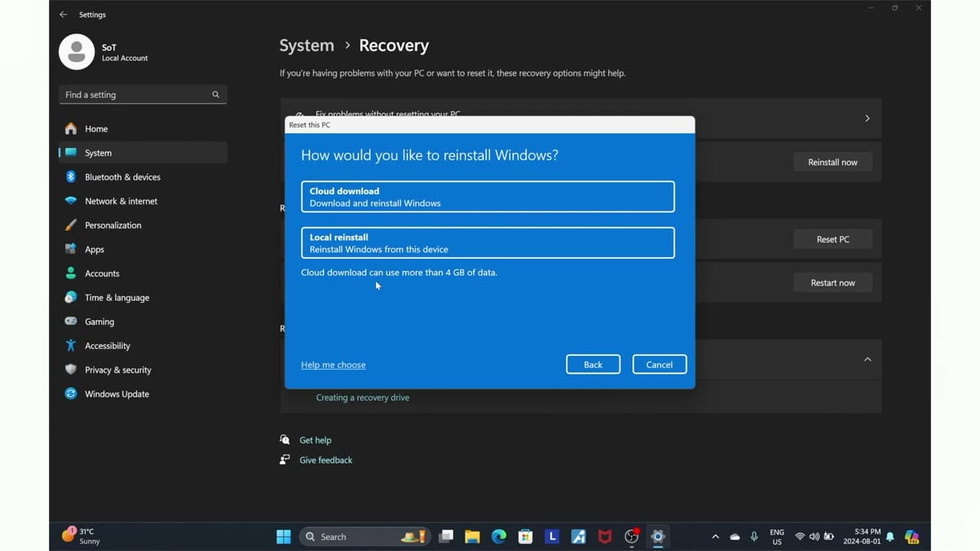Screen dimensions: 980x551
Task: Click the magnifier icon in Find a setting
Action: pyautogui.click(x=216, y=95)
